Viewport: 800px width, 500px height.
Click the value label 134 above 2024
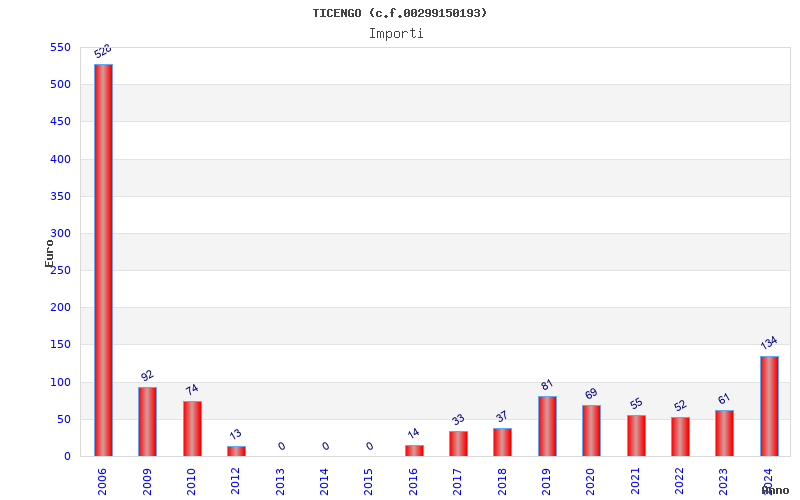pos(769,343)
